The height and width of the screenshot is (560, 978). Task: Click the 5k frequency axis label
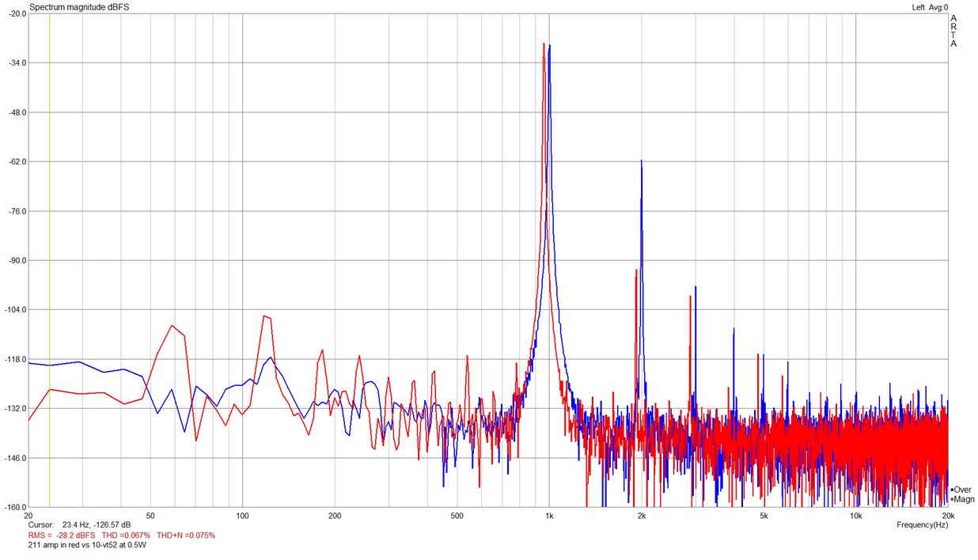764,515
